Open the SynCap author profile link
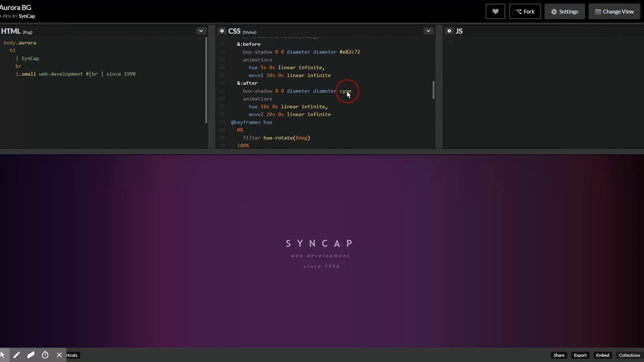644x362 pixels. pos(27,16)
